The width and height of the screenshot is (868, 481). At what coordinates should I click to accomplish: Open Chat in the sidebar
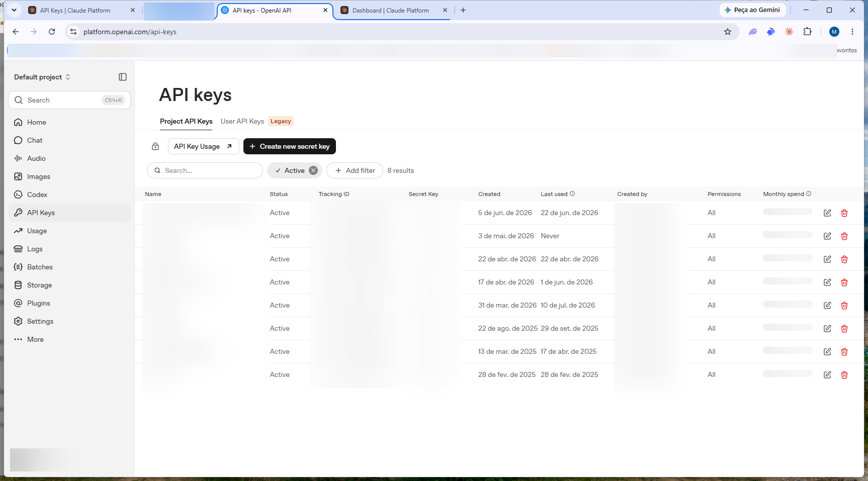[x=69, y=140]
